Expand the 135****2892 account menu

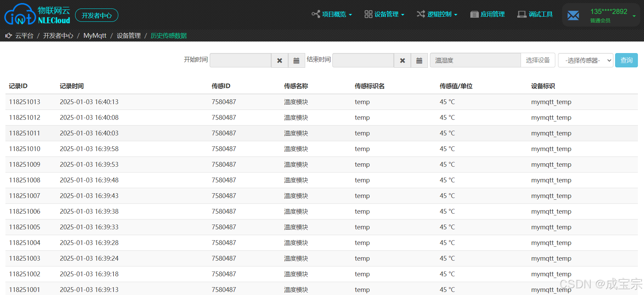click(601, 15)
